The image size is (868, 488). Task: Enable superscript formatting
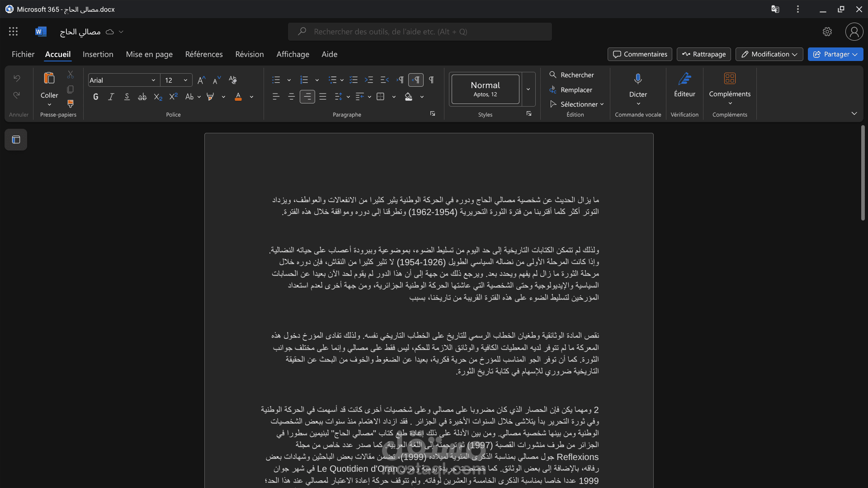[x=173, y=96]
